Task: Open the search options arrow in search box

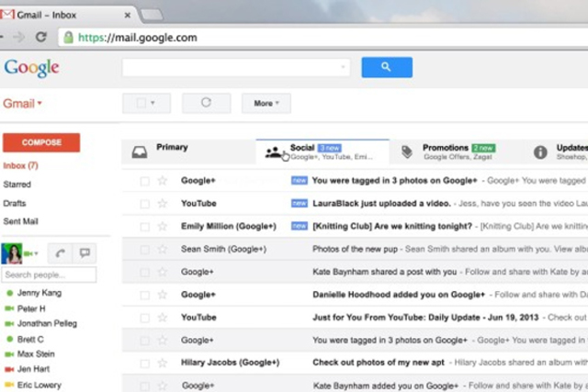Action: (343, 67)
